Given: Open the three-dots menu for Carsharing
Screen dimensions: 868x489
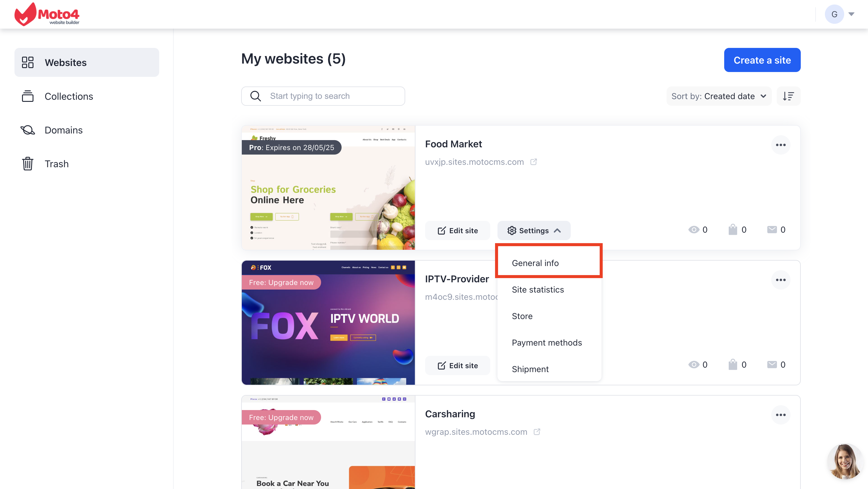Looking at the screenshot, I should point(781,415).
